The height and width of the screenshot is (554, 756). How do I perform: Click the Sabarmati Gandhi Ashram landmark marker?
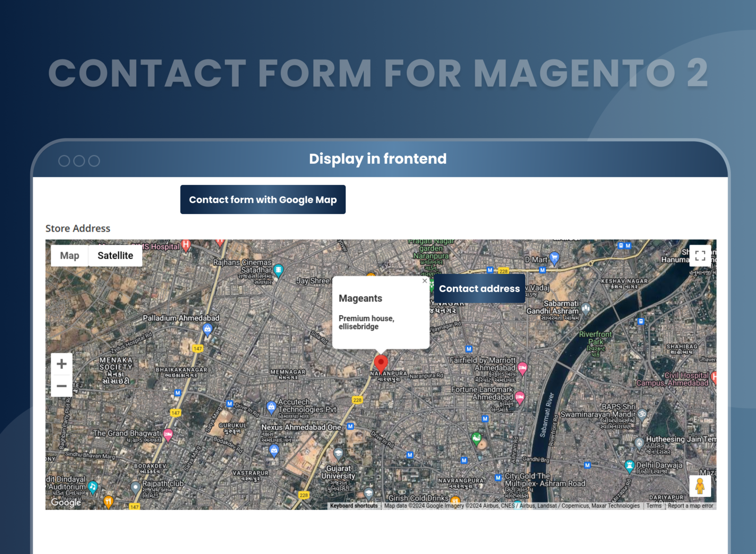pos(586,308)
